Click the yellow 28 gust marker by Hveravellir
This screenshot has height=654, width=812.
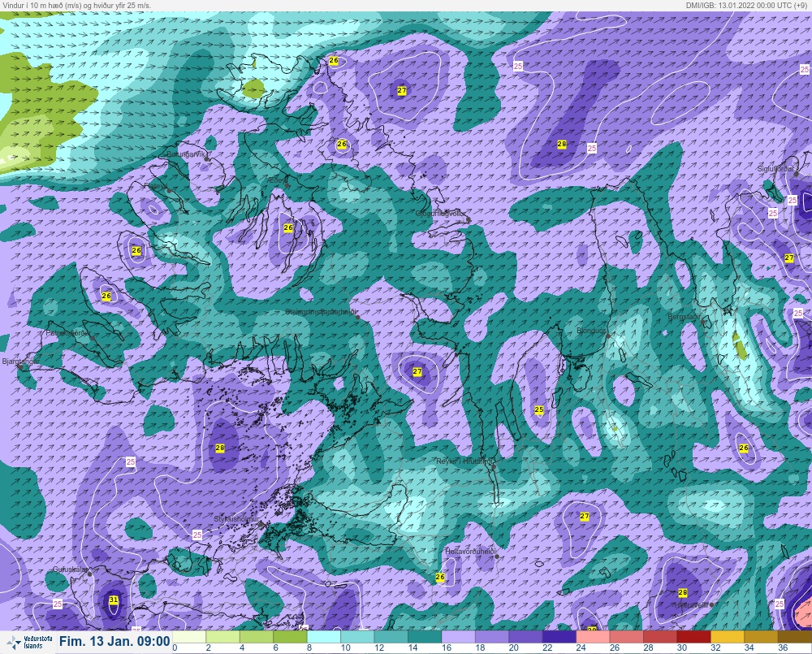[683, 592]
